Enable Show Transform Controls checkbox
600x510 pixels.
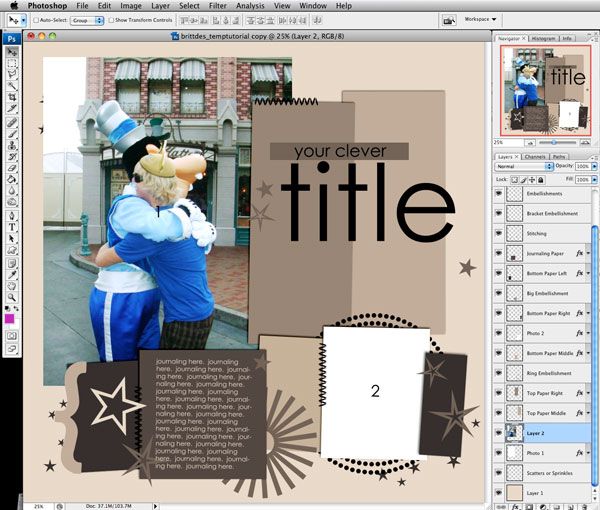point(111,20)
